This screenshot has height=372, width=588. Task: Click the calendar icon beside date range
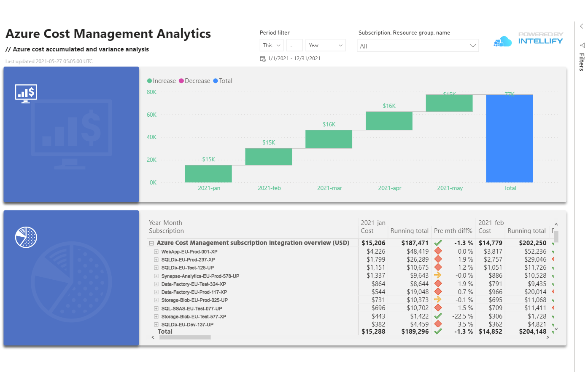pyautogui.click(x=262, y=59)
